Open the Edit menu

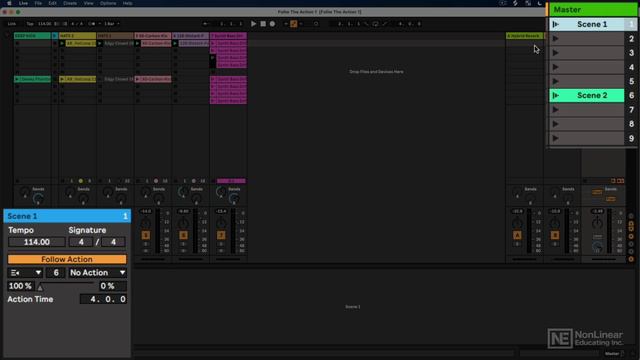click(53, 3)
